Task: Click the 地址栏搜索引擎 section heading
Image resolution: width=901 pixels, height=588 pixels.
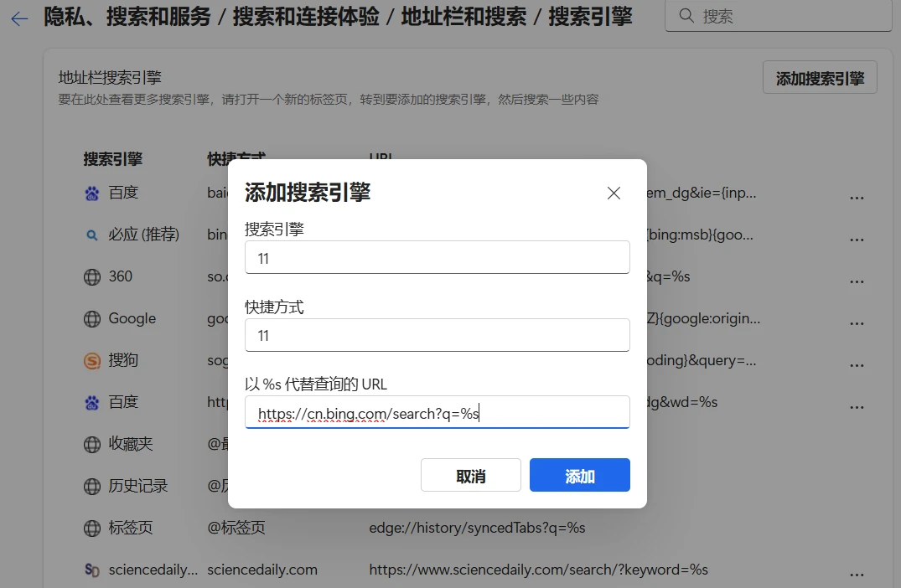Action: [x=110, y=78]
